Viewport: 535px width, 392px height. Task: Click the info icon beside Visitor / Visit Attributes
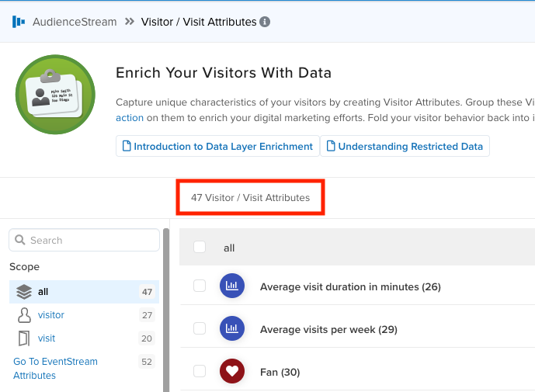(265, 22)
